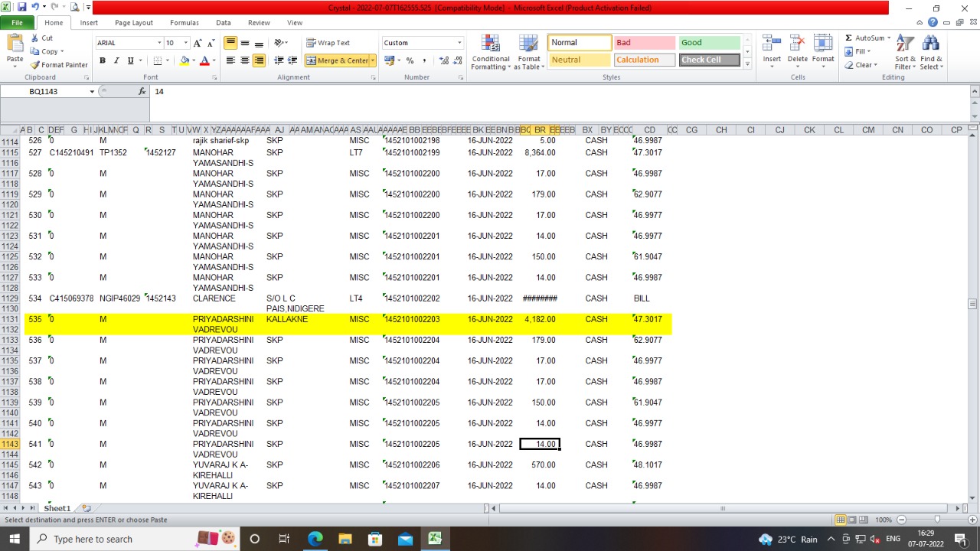980x551 pixels.
Task: Toggle Center text alignment
Action: coord(245,60)
